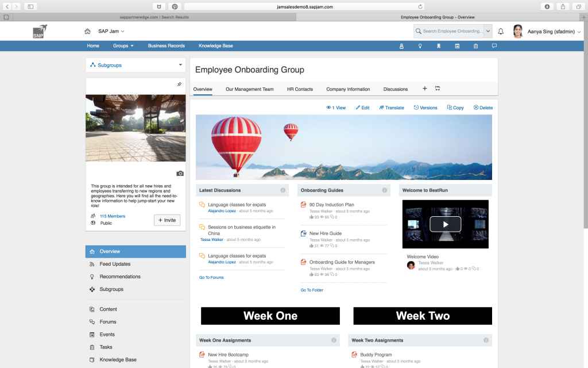Open Knowledge Base in blue navigation bar

point(216,46)
